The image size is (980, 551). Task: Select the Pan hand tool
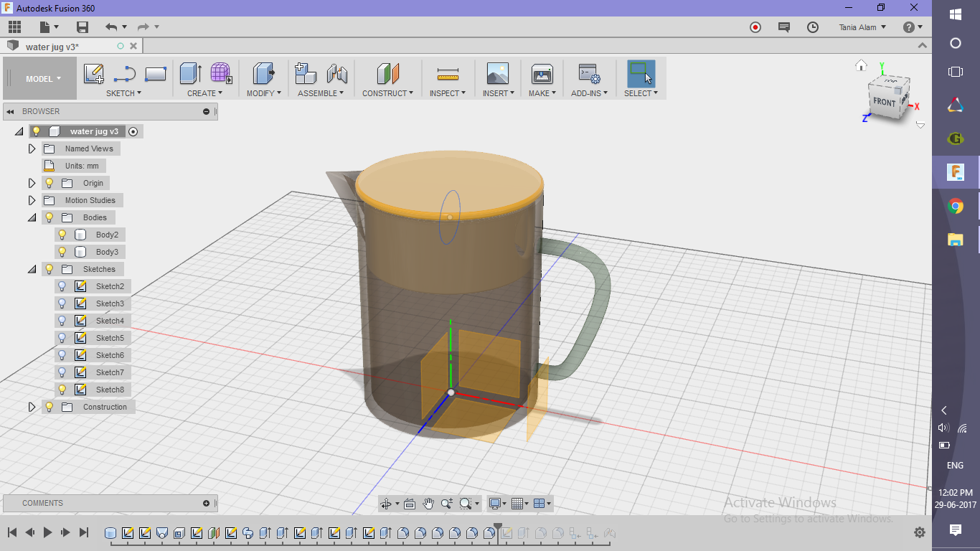pos(428,504)
